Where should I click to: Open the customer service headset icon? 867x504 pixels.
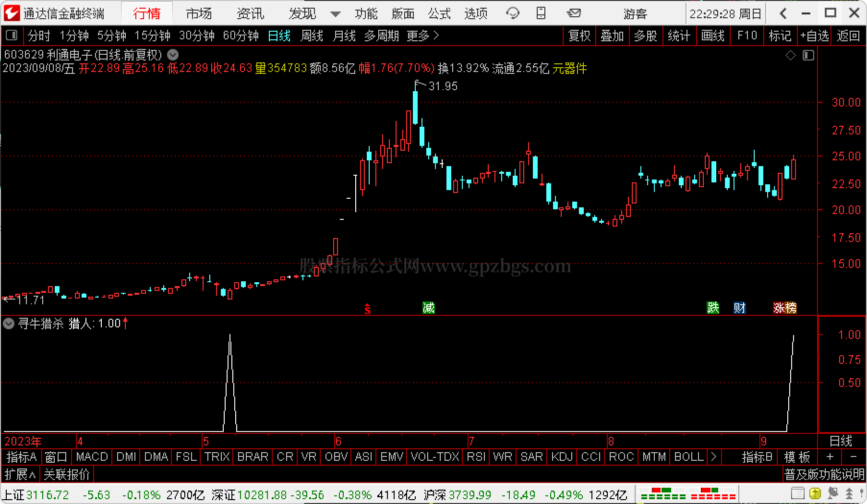click(513, 13)
